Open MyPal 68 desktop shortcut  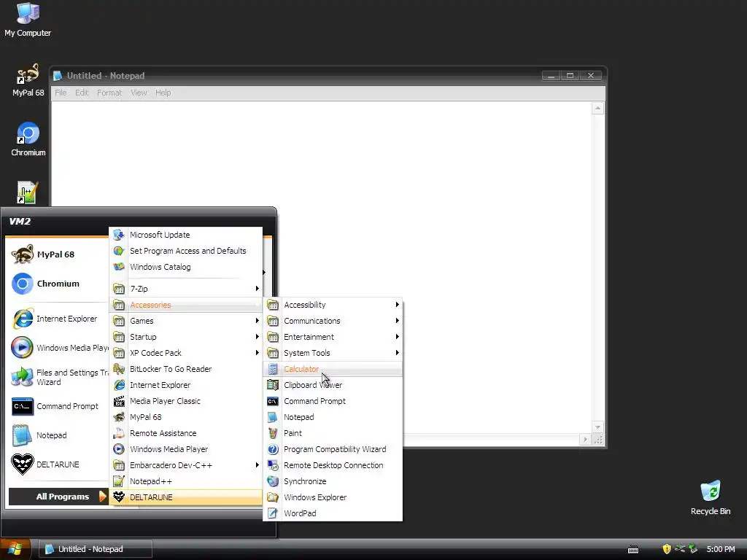click(x=28, y=80)
